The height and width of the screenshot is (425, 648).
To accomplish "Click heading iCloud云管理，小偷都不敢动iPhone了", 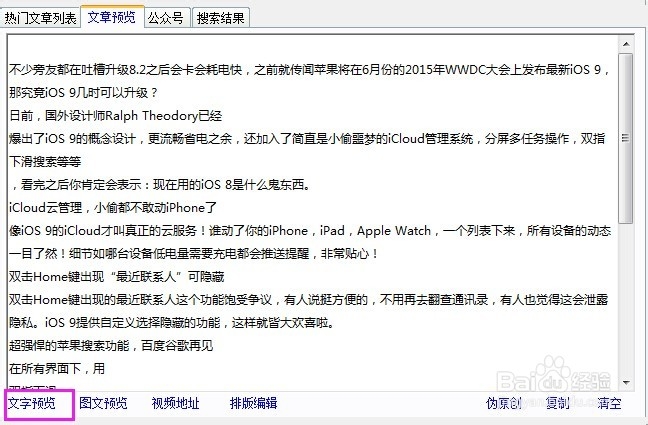I will tap(113, 208).
